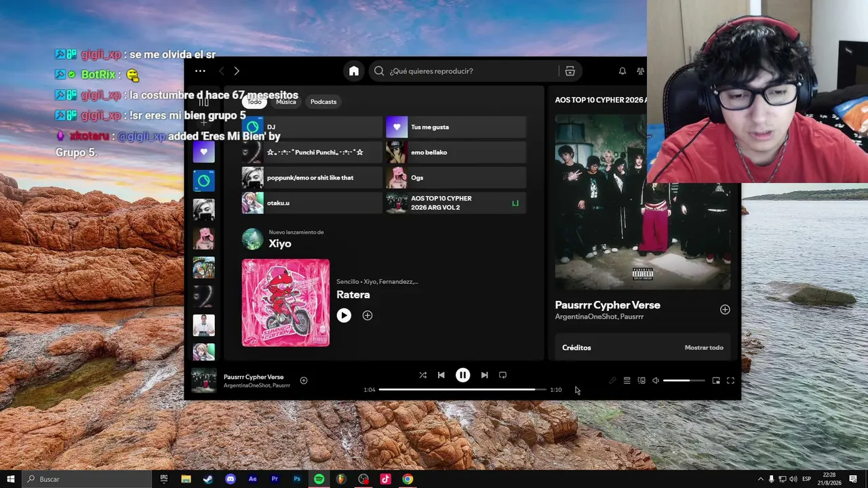This screenshot has width=868, height=488.
Task: Click the taskbar Buscar search box
Action: click(x=88, y=479)
